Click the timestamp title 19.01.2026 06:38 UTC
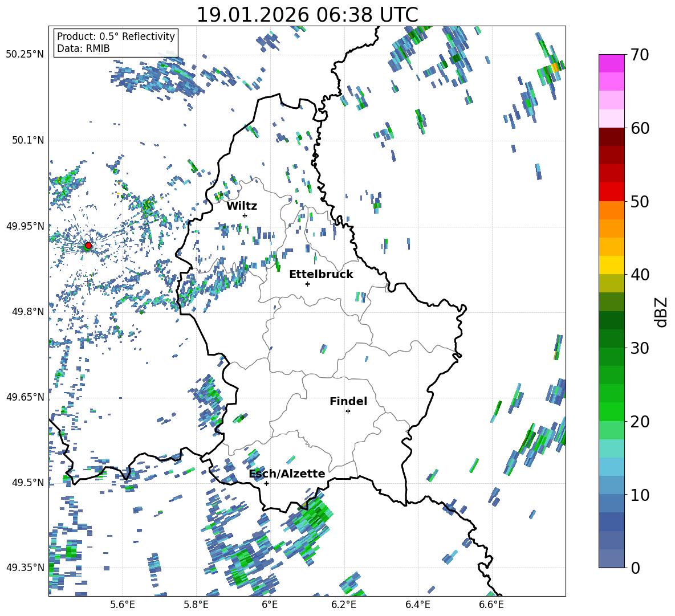 (307, 15)
